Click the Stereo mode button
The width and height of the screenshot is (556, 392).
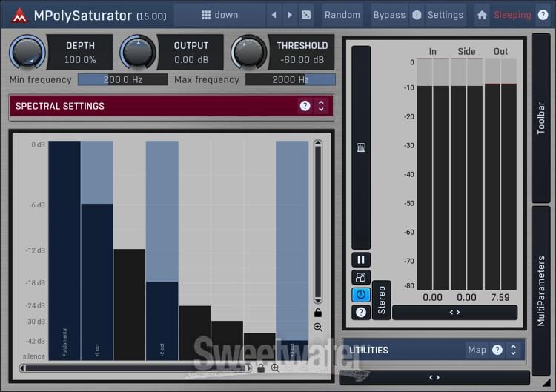tap(382, 300)
